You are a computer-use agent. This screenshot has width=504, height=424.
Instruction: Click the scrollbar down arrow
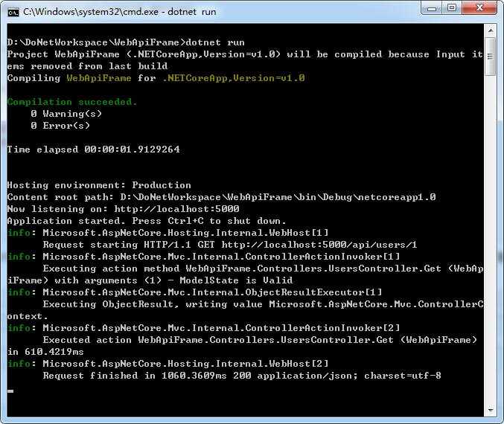coord(491,410)
